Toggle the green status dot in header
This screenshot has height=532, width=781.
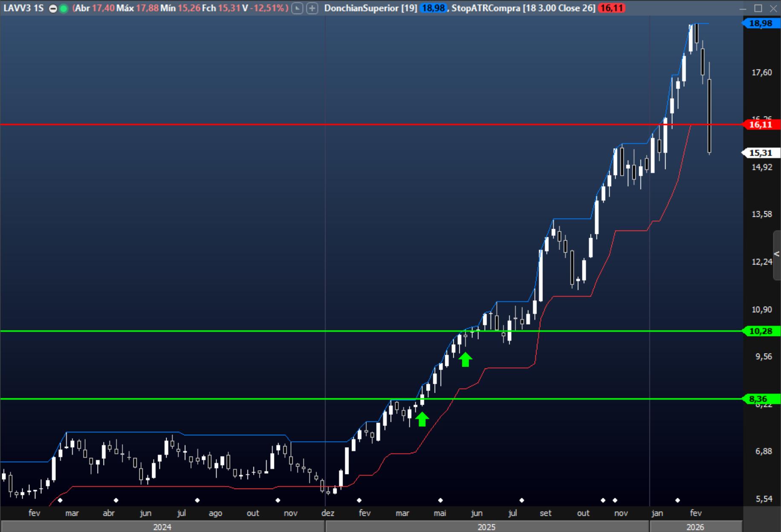63,9
